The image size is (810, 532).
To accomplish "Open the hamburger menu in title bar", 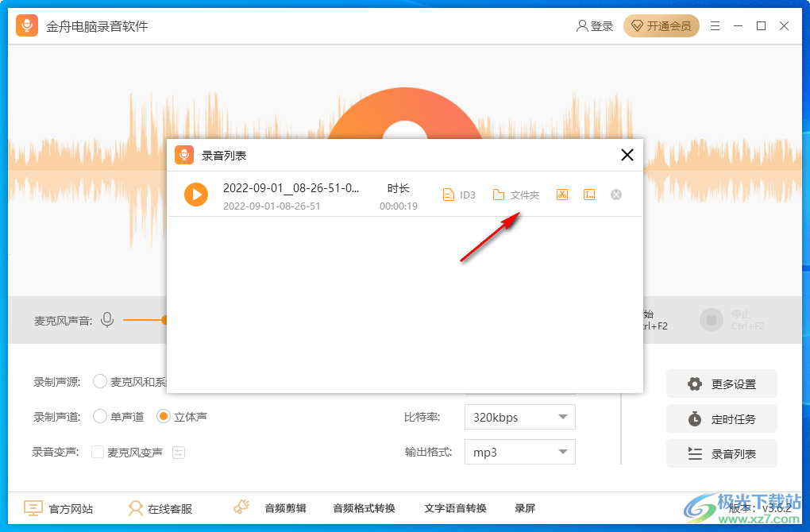I will coord(714,25).
